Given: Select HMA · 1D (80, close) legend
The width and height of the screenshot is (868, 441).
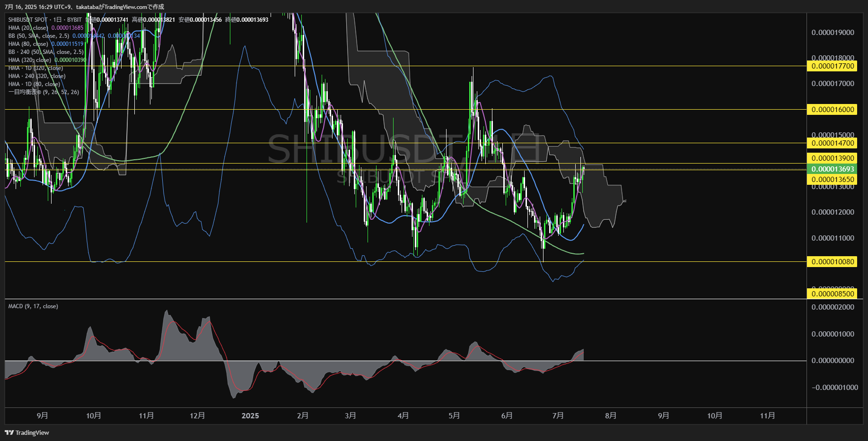Looking at the screenshot, I should (34, 84).
